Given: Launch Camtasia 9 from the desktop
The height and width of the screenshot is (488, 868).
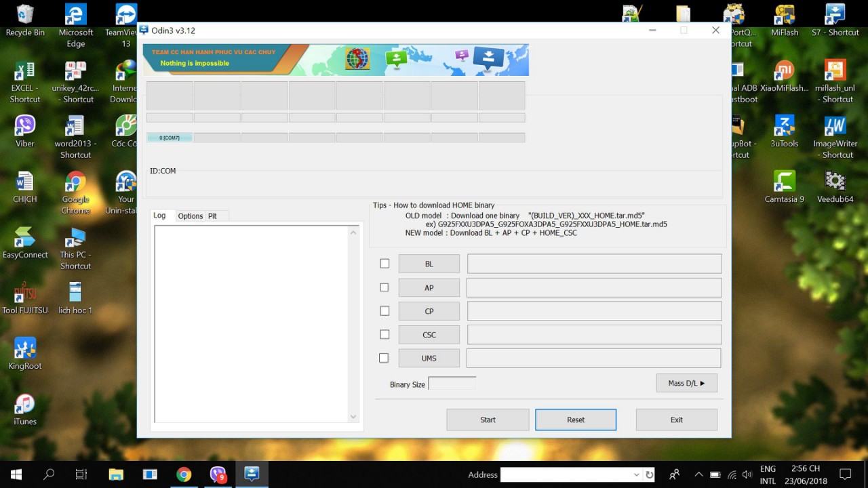Looking at the screenshot, I should point(785,188).
